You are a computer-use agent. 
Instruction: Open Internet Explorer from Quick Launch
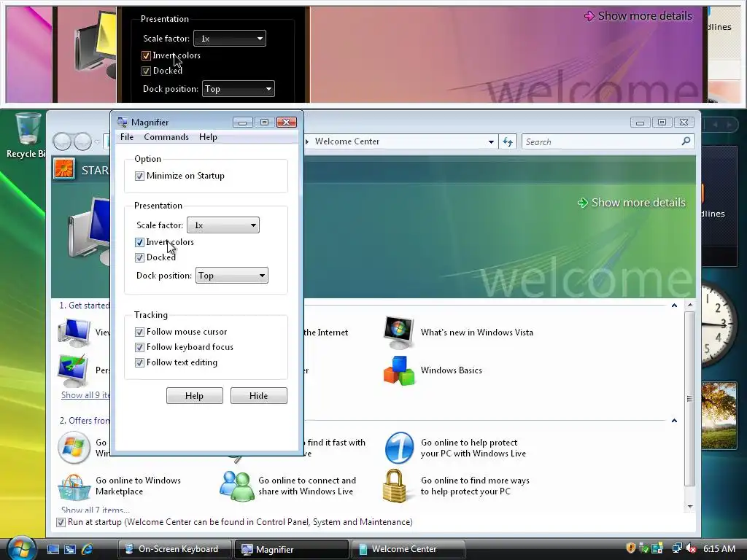tap(88, 549)
